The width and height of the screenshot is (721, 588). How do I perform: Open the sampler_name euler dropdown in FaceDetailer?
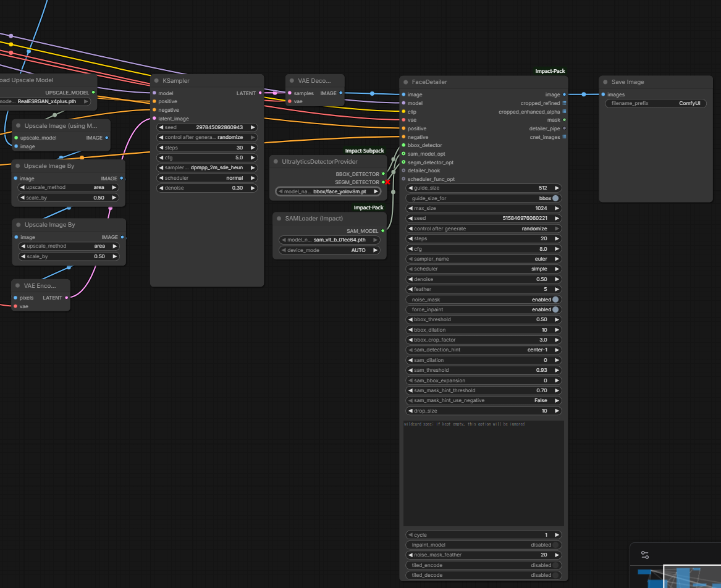483,259
